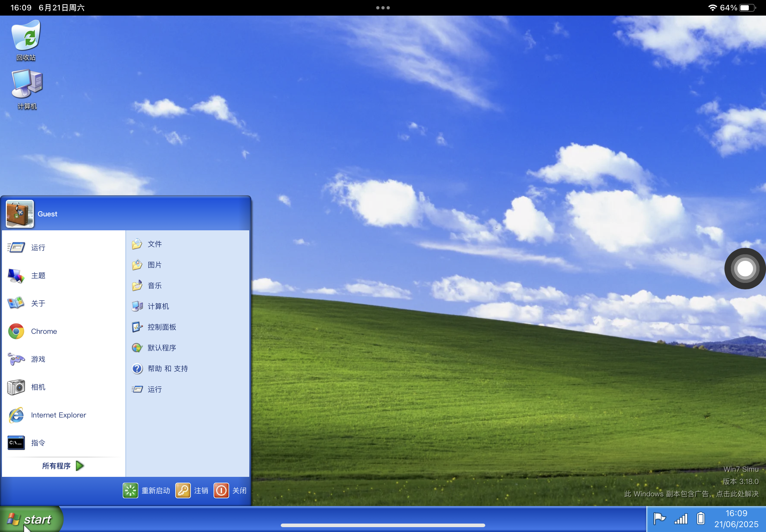Select 控制面板 text entry
Viewport: 766px width, 532px height.
(162, 327)
